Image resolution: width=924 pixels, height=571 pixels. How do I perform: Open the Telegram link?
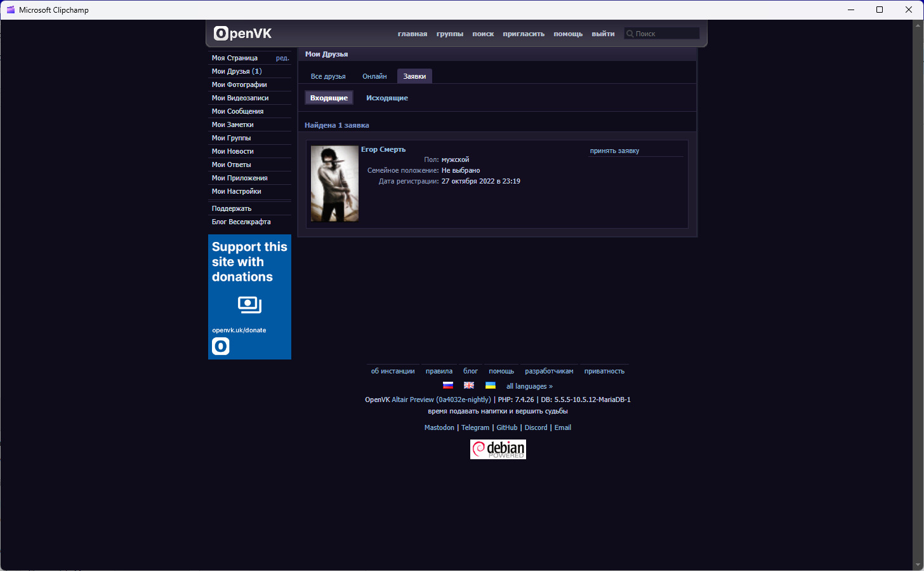pyautogui.click(x=475, y=427)
